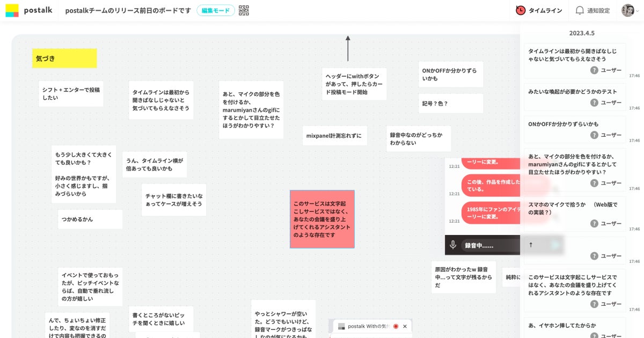The height and width of the screenshot is (338, 644).
Task: Select the board card あと、マイクの部分を色を付けるか
Action: pyautogui.click(x=251, y=109)
